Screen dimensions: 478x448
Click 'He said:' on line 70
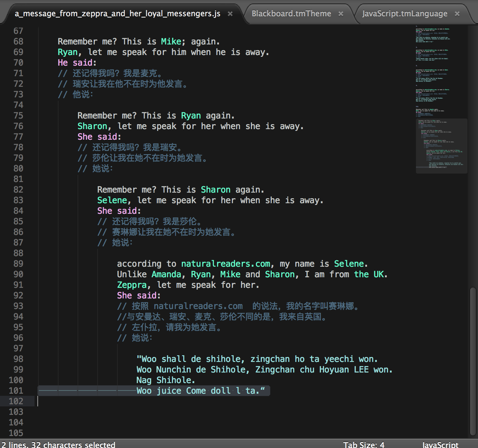tap(77, 63)
